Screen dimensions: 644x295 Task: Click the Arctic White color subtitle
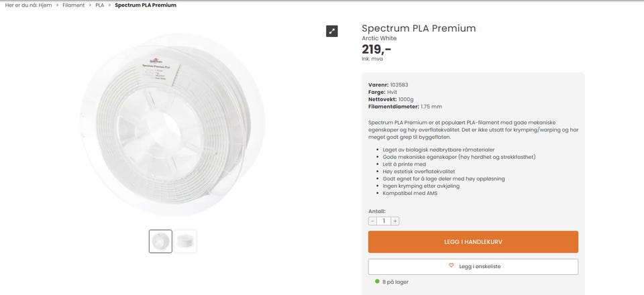pos(379,38)
